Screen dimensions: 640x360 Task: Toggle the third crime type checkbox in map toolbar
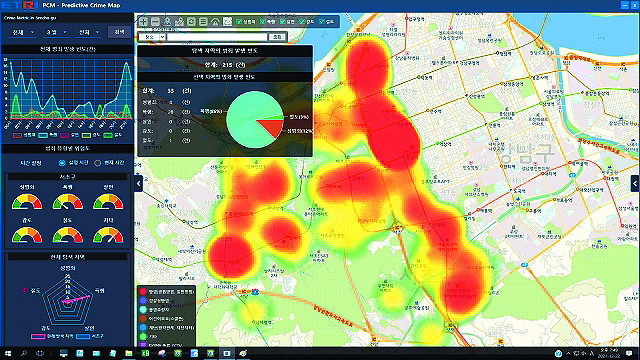(282, 21)
